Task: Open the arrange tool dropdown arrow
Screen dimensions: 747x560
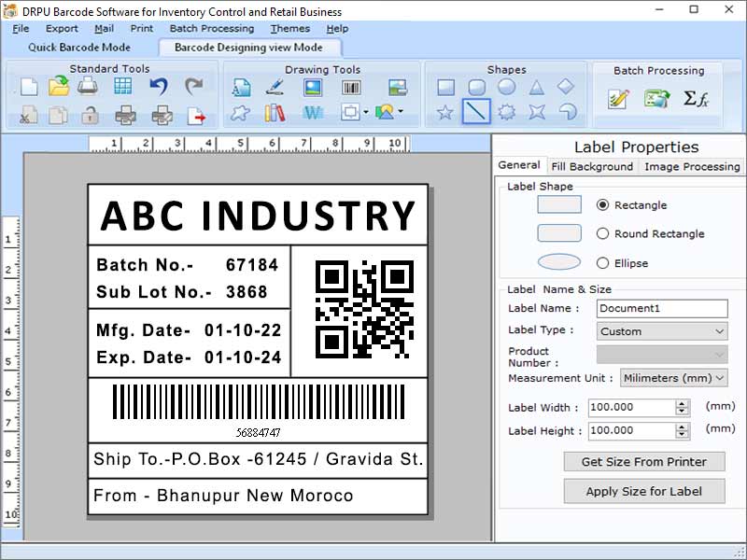Action: click(x=366, y=114)
